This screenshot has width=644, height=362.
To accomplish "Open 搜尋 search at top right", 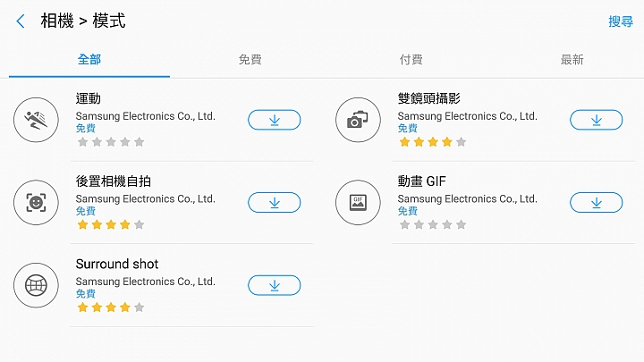I will (x=621, y=21).
